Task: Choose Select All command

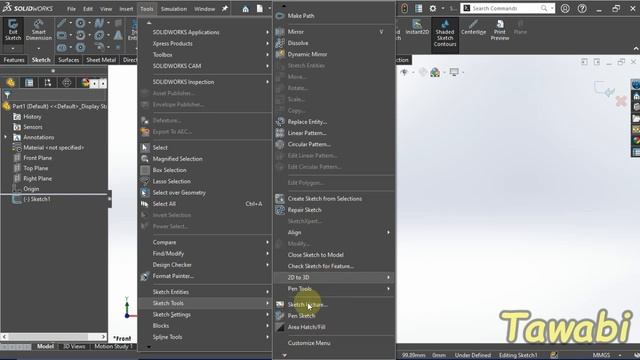Action: click(205, 204)
